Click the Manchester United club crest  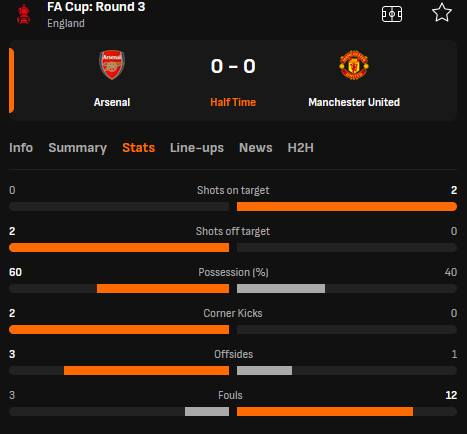point(354,65)
